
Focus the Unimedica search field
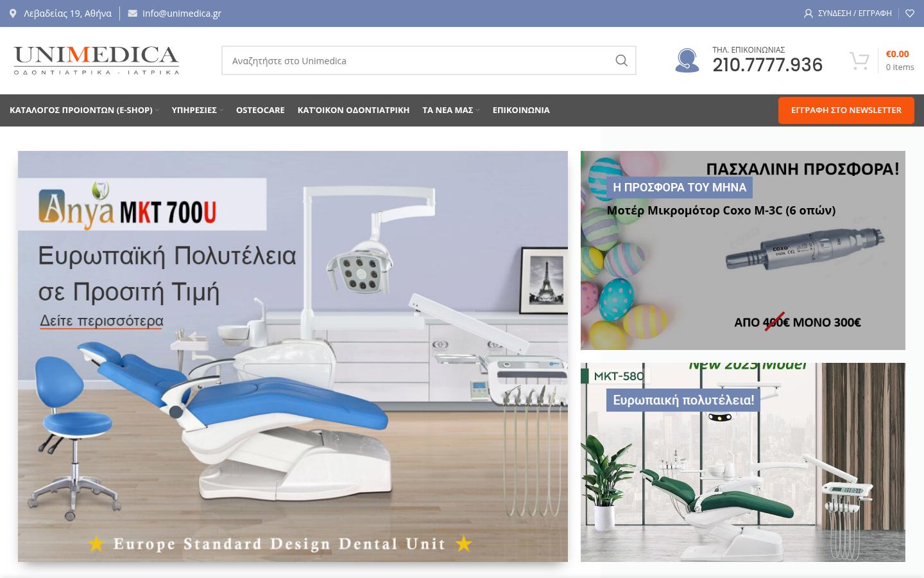pyautogui.click(x=429, y=60)
